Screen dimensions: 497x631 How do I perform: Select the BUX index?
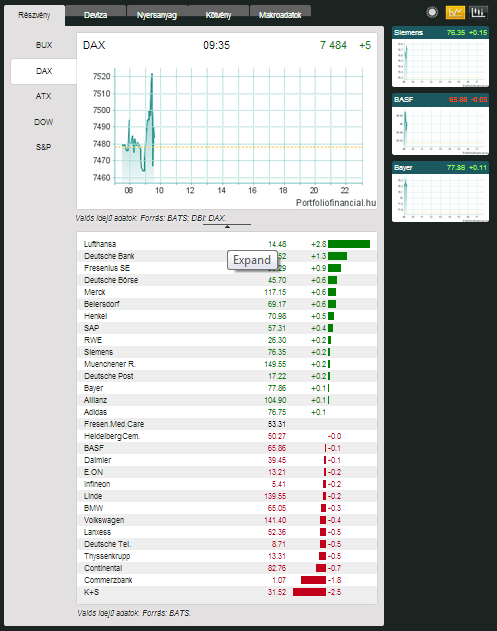(43, 45)
